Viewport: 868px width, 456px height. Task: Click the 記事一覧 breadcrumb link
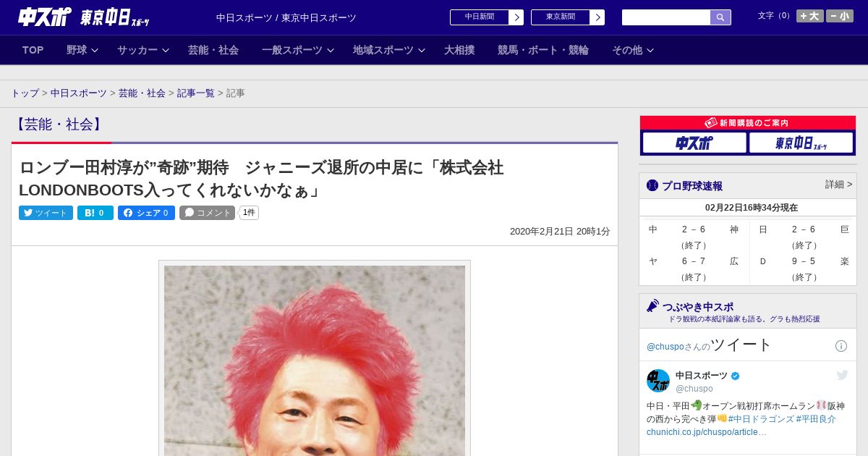point(196,93)
